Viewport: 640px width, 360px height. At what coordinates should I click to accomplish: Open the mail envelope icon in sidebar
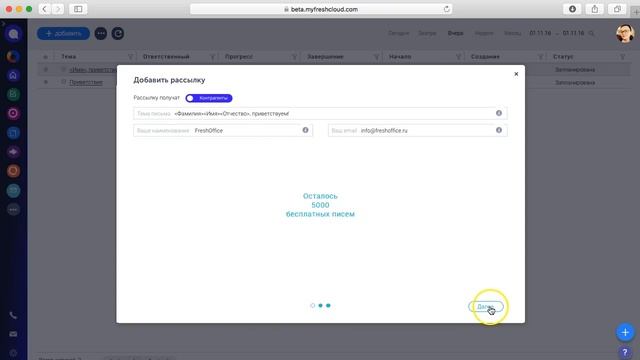point(13,334)
